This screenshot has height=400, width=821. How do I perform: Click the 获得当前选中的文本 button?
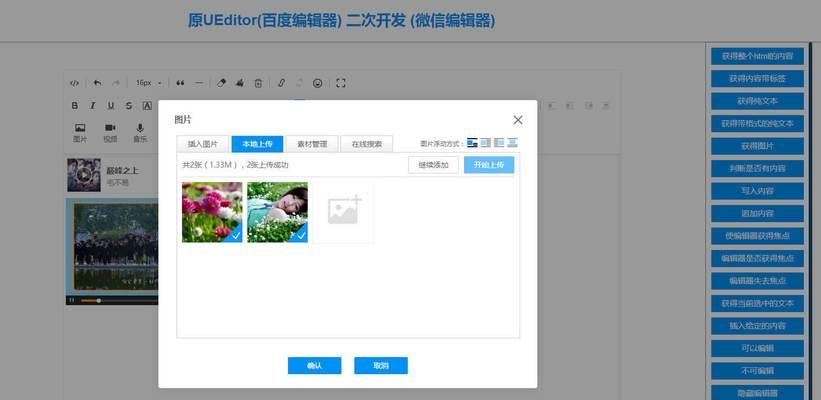(x=757, y=304)
